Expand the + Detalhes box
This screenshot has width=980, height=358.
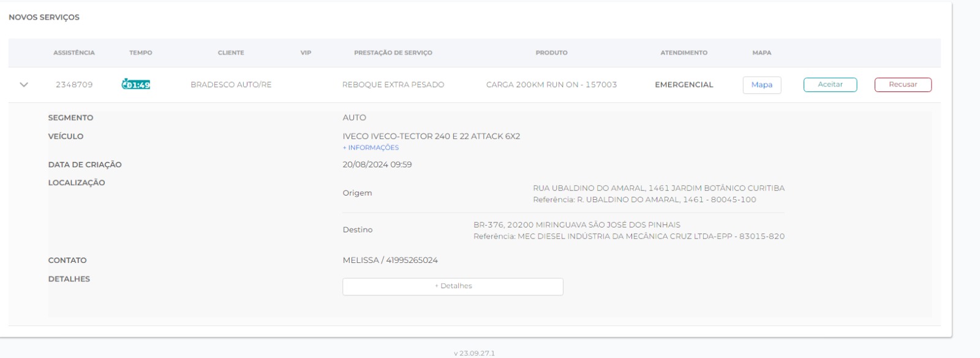[x=453, y=286]
